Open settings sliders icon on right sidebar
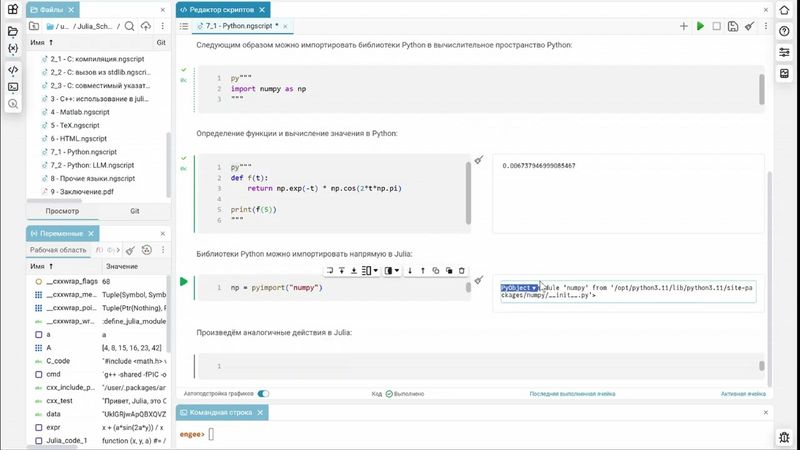The width and height of the screenshot is (800, 450). click(784, 52)
